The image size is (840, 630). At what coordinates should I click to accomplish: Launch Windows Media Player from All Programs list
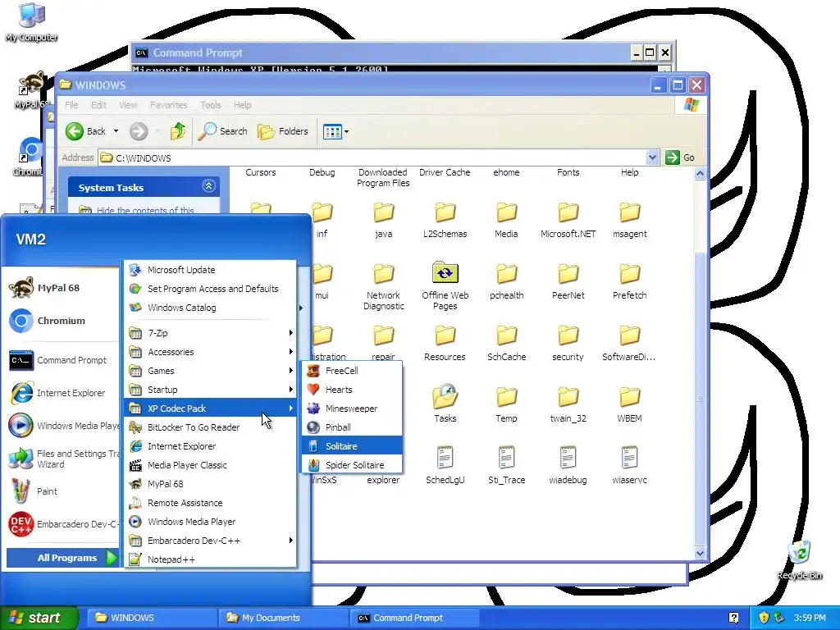[210, 522]
